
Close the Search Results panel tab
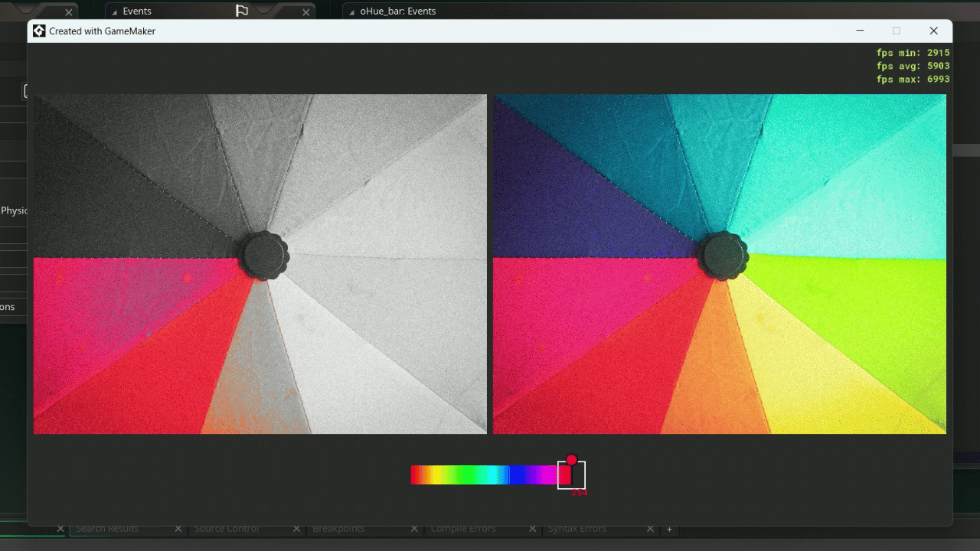coord(178,529)
